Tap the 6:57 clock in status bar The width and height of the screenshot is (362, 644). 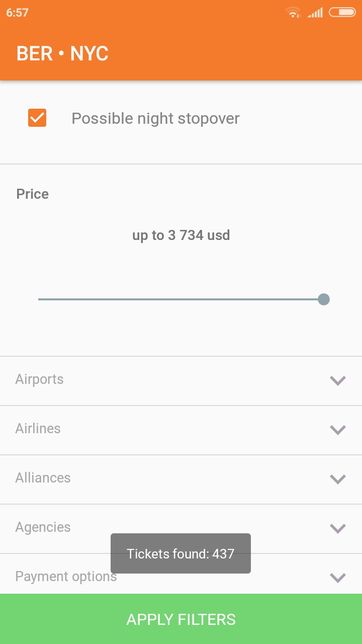[x=17, y=13]
